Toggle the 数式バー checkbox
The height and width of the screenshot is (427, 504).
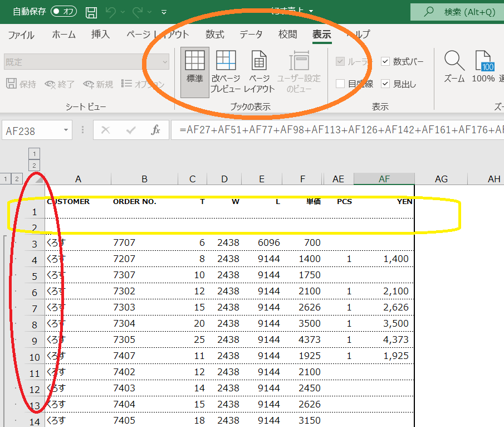click(x=385, y=61)
